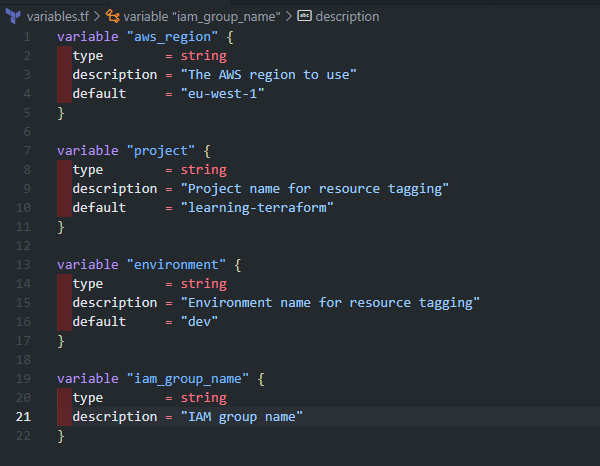The image size is (600, 466).
Task: Click the Terraform file icon in breadcrumb
Action: click(x=13, y=16)
